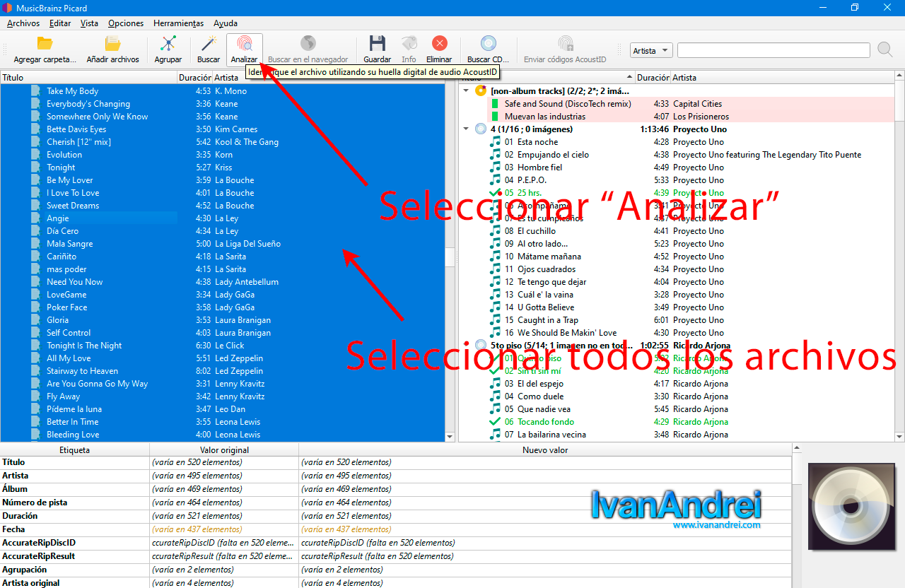Open the Artista search type dropdown

point(651,50)
